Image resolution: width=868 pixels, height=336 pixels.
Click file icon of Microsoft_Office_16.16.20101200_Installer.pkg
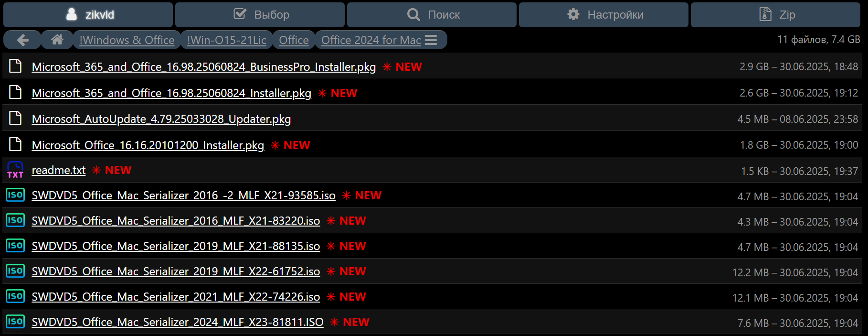tap(15, 144)
